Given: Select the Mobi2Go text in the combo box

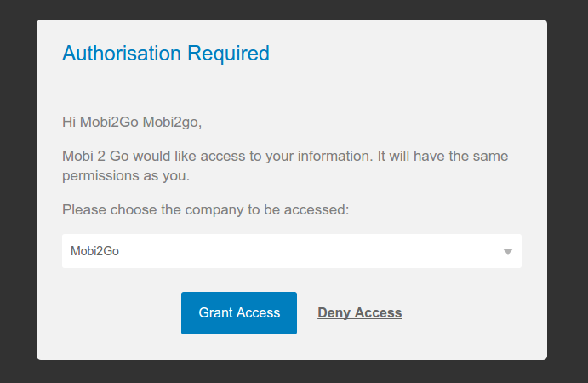Looking at the screenshot, I should coord(95,252).
